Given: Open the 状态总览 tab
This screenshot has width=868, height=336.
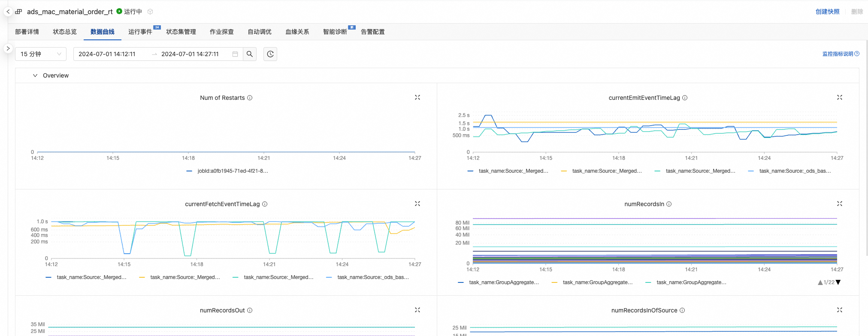Looking at the screenshot, I should coord(65,32).
